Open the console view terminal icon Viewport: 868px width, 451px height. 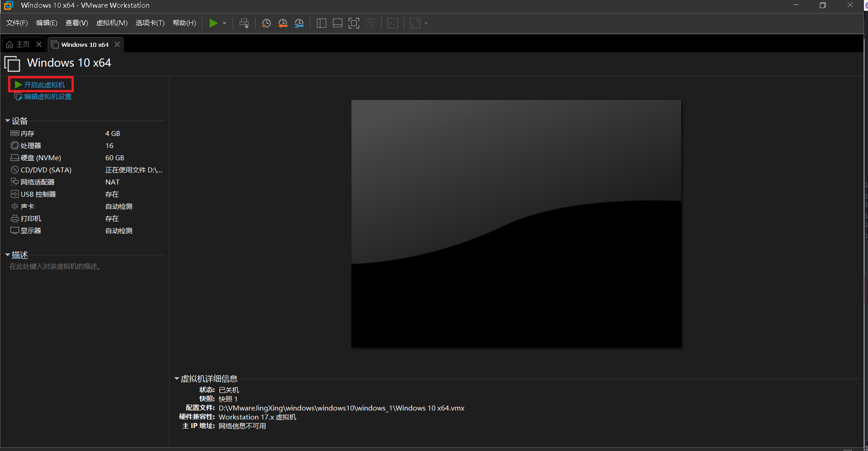tap(393, 23)
